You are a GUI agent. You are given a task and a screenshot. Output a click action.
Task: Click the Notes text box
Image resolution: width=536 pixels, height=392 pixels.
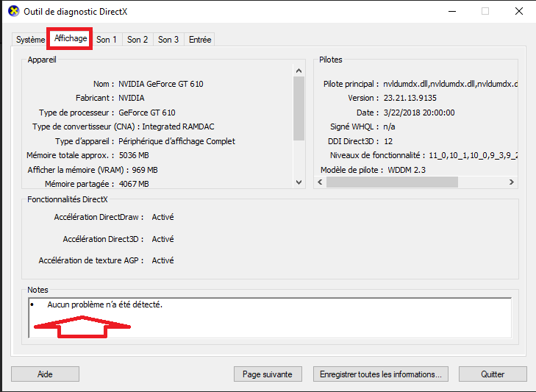click(270, 318)
